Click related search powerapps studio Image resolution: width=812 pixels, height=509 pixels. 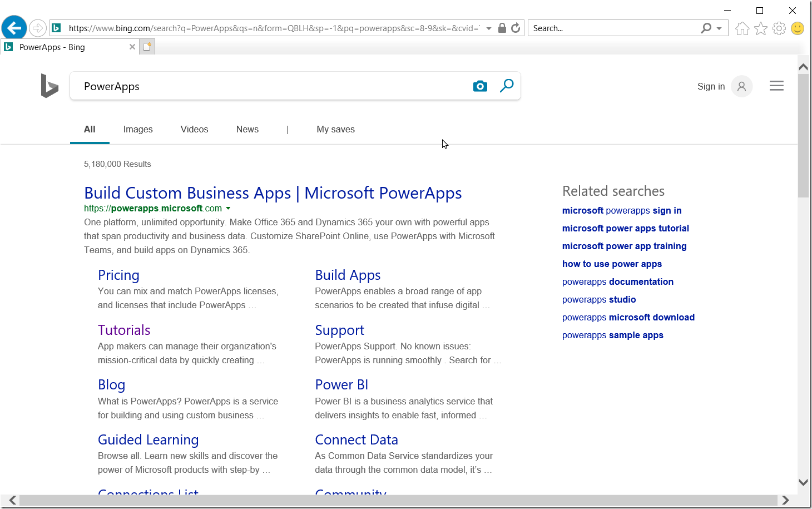(x=599, y=300)
